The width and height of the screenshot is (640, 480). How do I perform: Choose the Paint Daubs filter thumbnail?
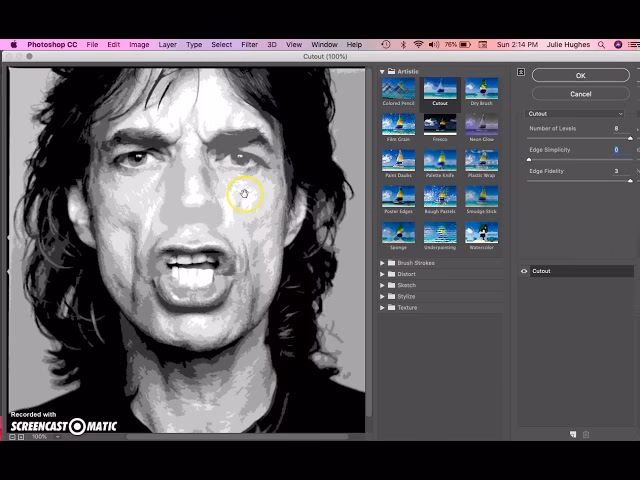point(398,160)
